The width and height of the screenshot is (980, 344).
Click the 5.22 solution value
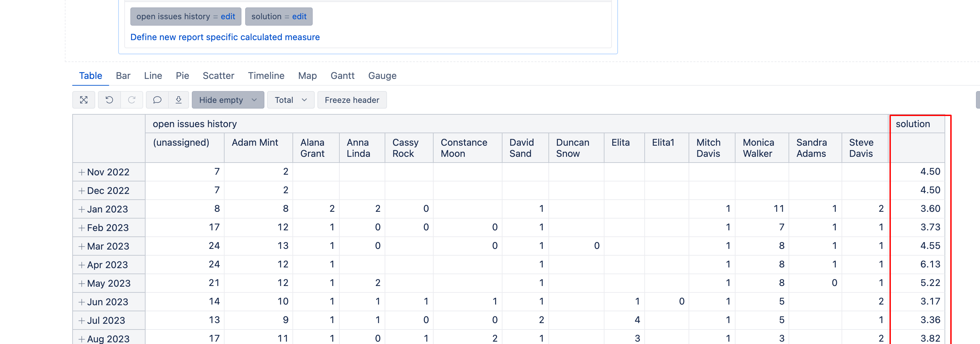[930, 283]
